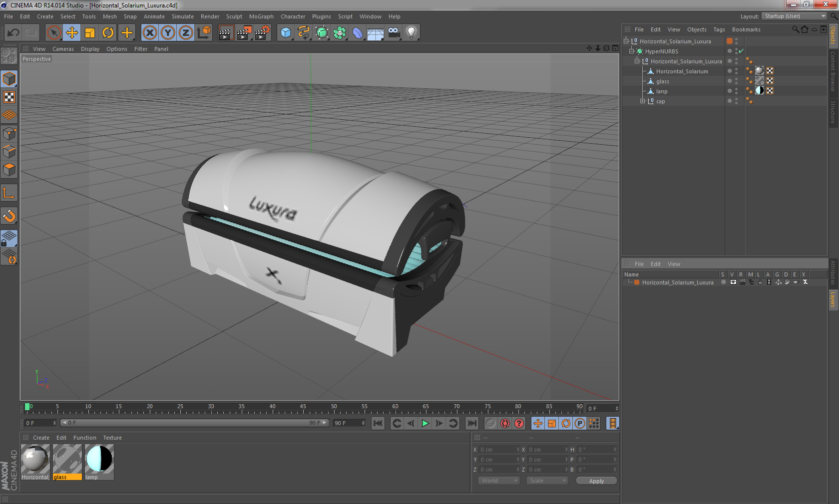
Task: Play the animation forwards
Action: [425, 423]
